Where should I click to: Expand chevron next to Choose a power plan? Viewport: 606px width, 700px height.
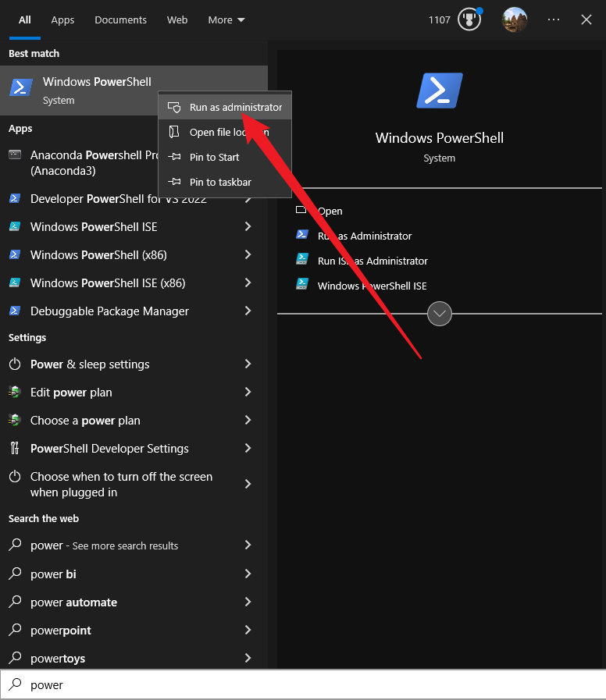point(248,421)
